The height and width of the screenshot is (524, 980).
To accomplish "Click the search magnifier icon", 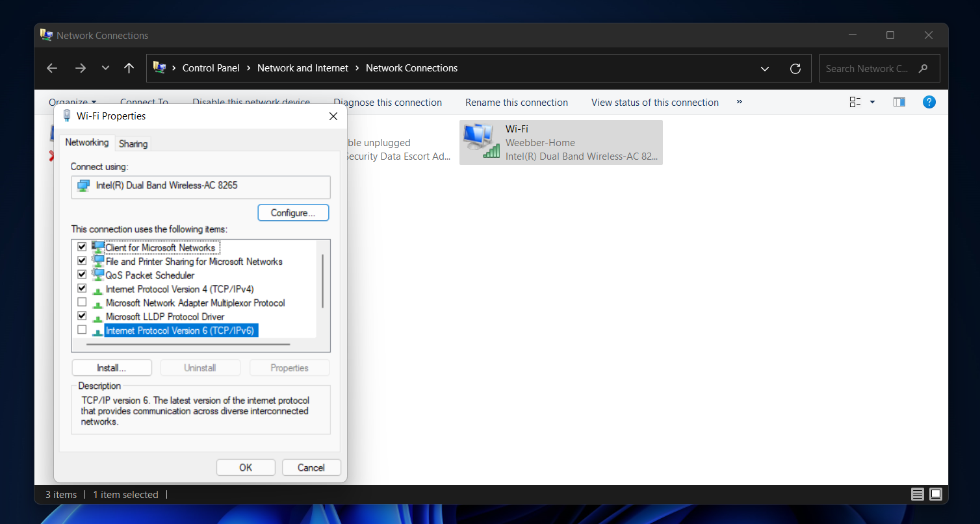I will [x=923, y=68].
